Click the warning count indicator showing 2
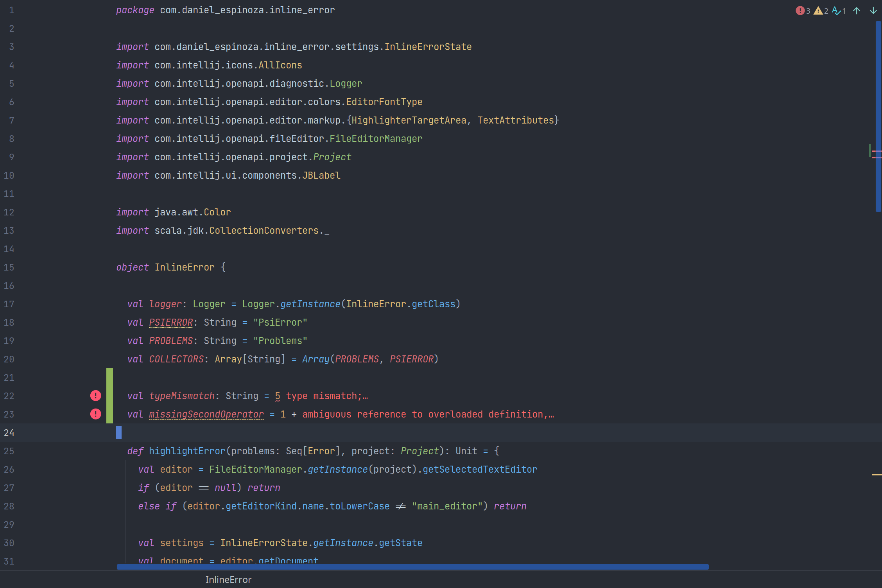Viewport: 882px width, 588px height. click(x=821, y=11)
